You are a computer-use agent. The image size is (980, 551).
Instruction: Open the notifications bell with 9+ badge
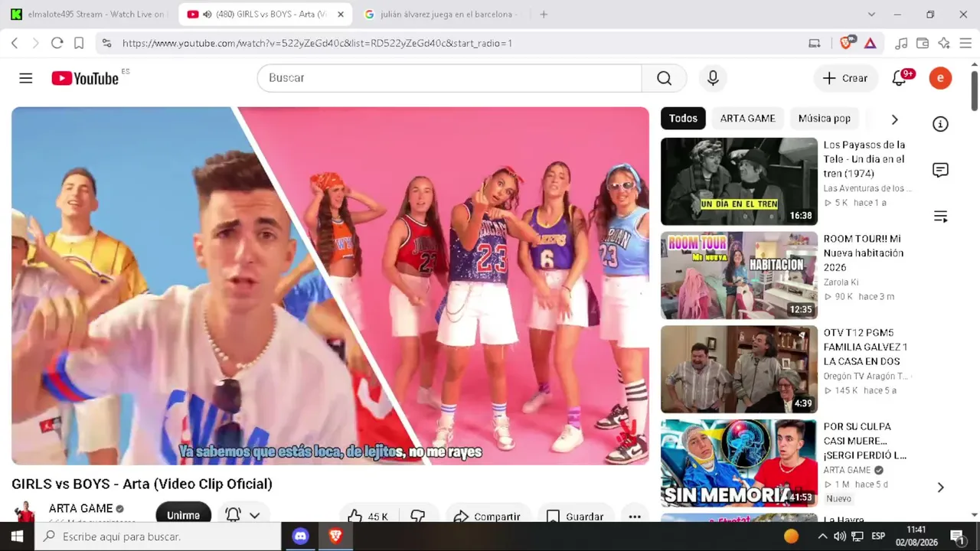(x=900, y=77)
